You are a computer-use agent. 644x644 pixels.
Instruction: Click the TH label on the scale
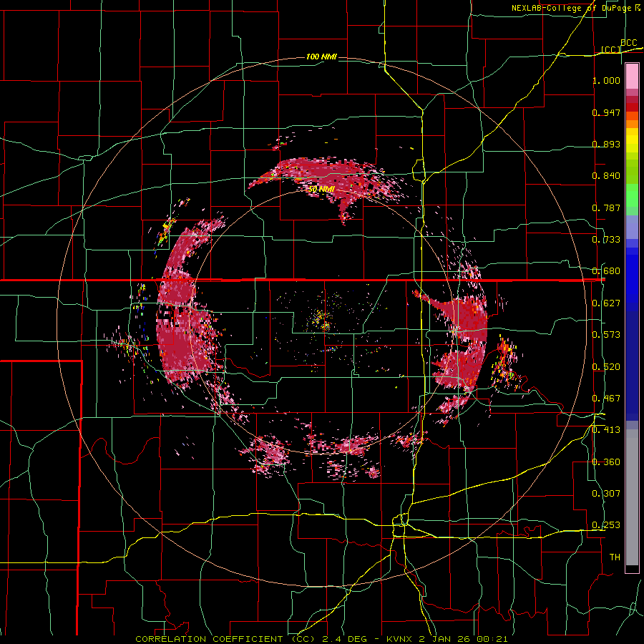(x=615, y=557)
